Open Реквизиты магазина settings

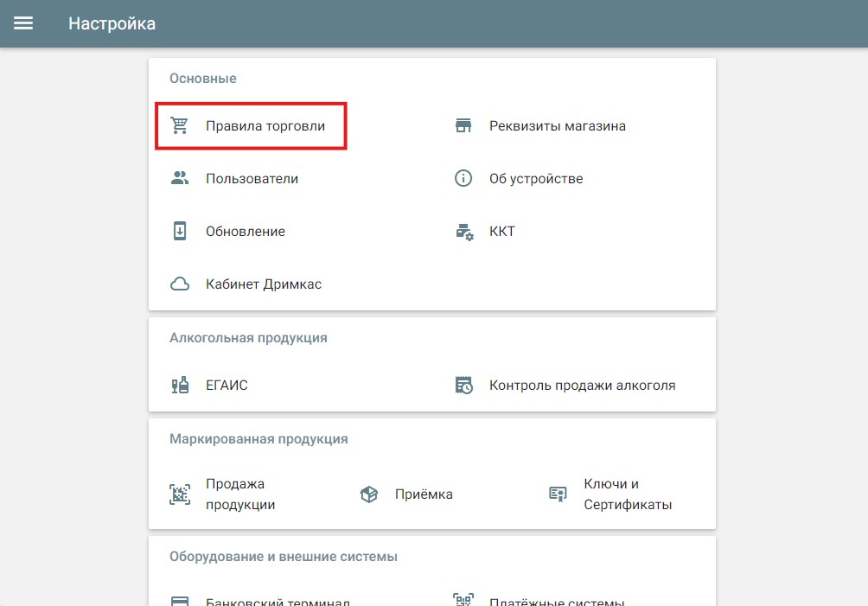click(557, 126)
